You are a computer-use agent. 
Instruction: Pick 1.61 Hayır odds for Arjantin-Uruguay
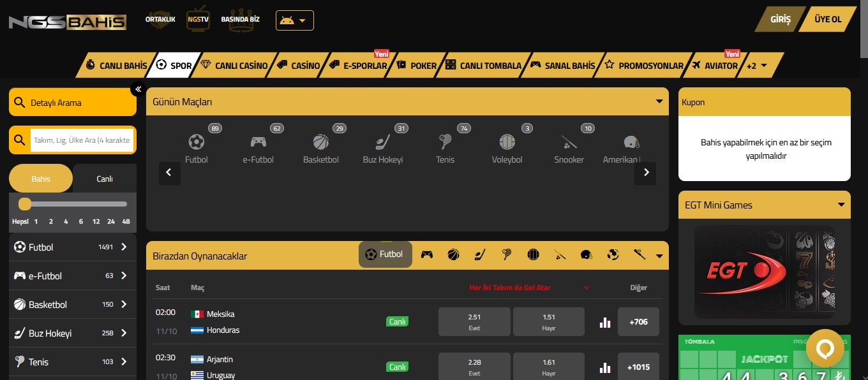pyautogui.click(x=549, y=367)
